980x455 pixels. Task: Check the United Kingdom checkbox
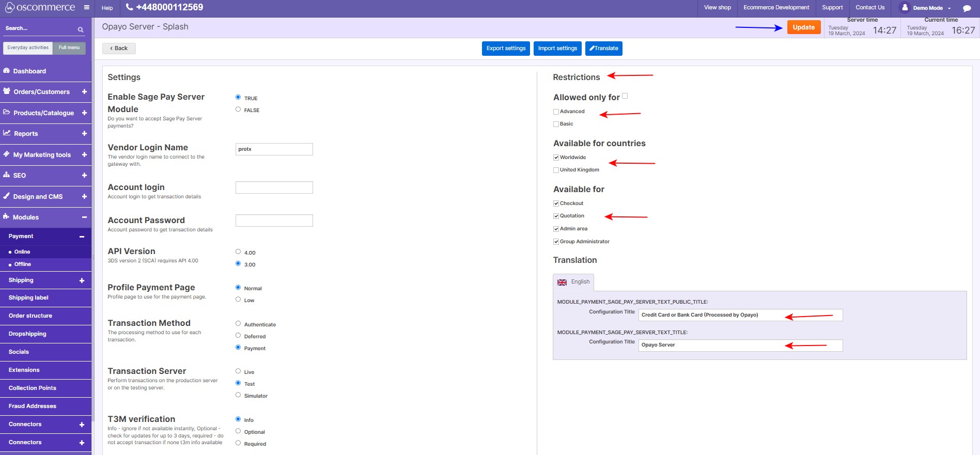tap(556, 170)
